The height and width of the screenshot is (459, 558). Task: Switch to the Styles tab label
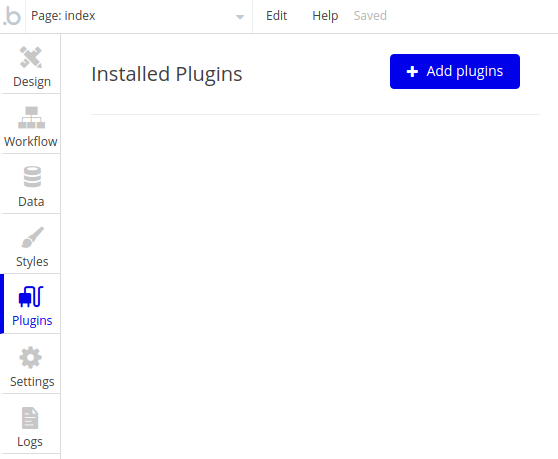(x=32, y=262)
